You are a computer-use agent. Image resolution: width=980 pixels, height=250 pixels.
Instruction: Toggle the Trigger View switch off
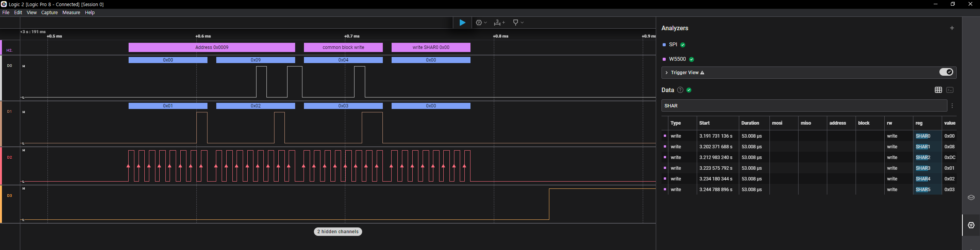[946, 72]
